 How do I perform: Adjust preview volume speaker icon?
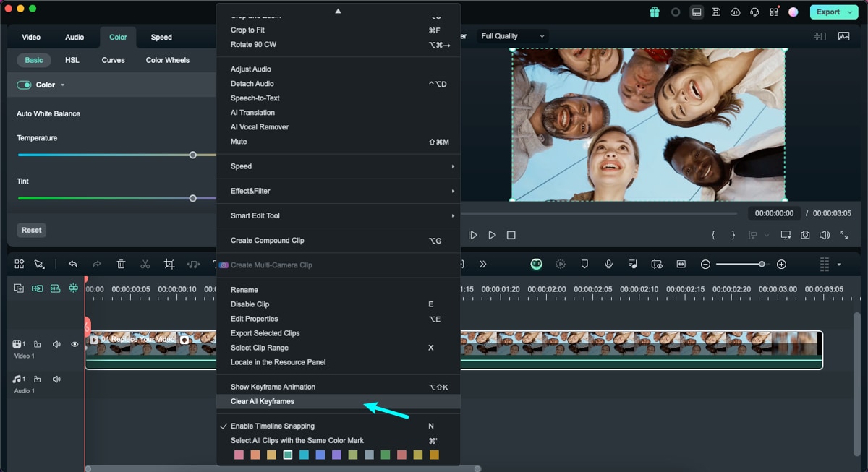click(824, 235)
